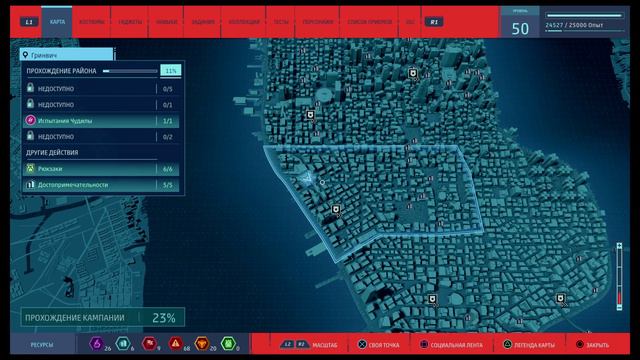Click the police tower icon just above Greenwich
The height and width of the screenshot is (360, 640).
click(x=311, y=115)
